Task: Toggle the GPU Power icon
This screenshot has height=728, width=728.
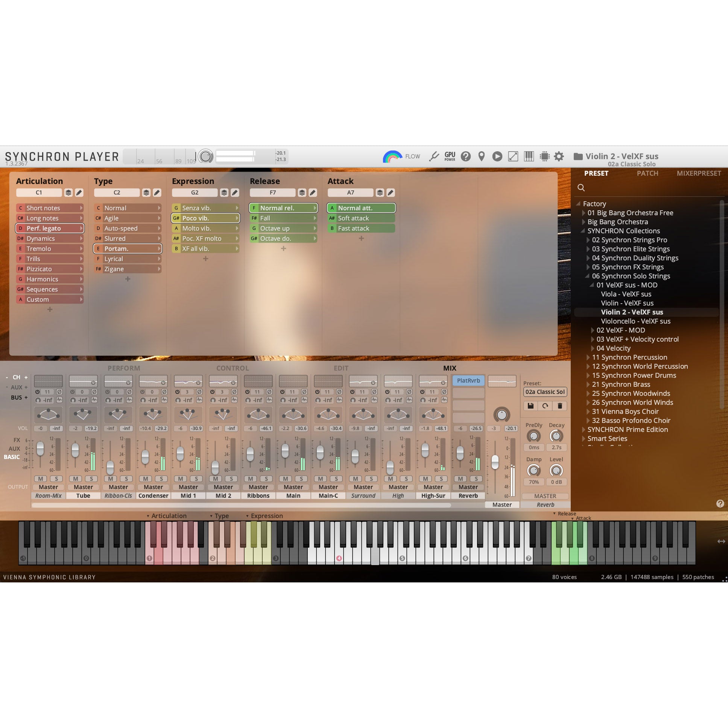Action: coord(450,157)
